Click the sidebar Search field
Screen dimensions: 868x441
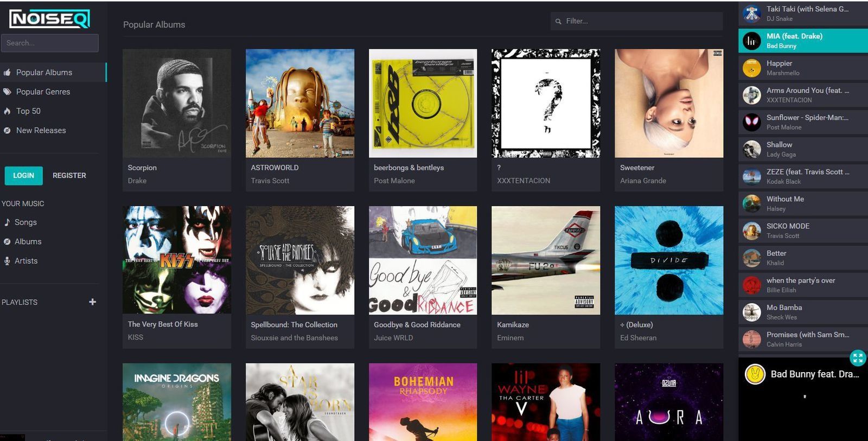(49, 43)
